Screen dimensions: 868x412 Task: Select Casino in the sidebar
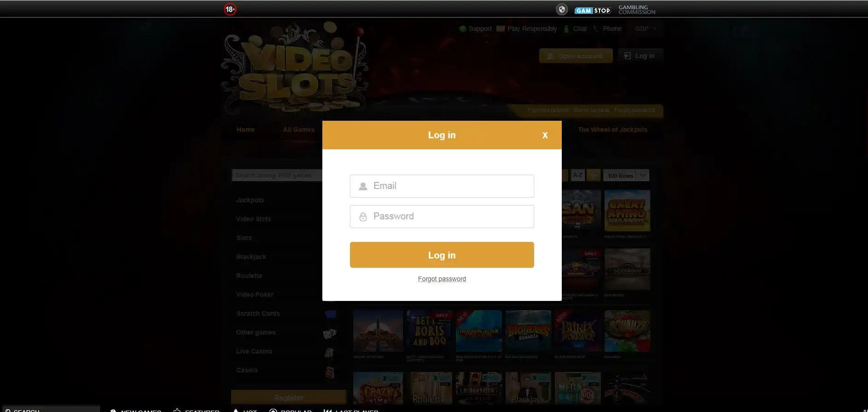pyautogui.click(x=247, y=370)
